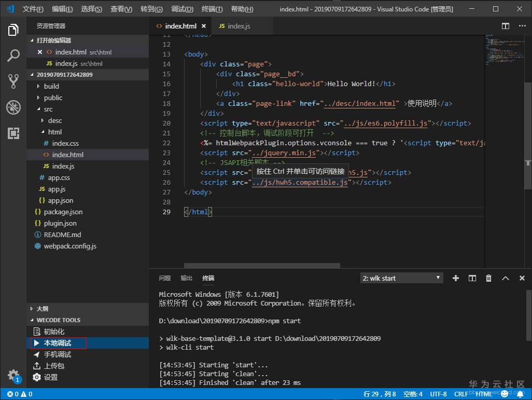The height and width of the screenshot is (400, 532).
Task: Open webpack.config.js in the explorer
Action: pos(70,246)
